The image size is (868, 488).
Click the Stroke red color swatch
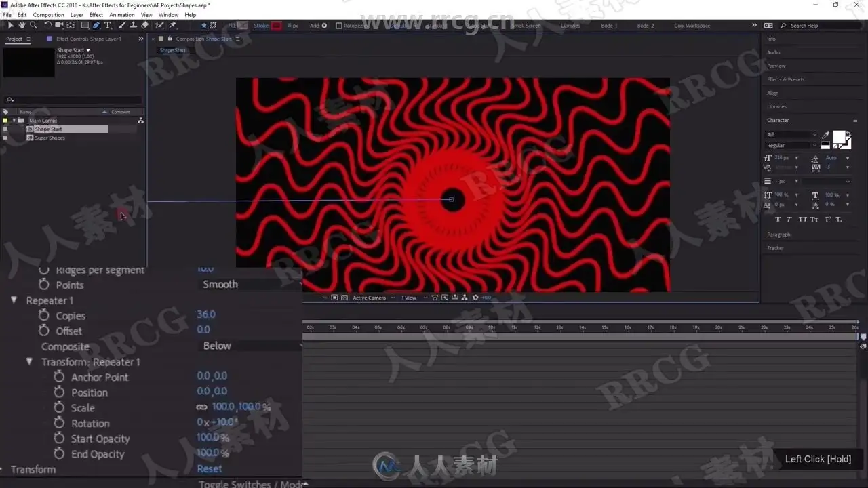(277, 26)
